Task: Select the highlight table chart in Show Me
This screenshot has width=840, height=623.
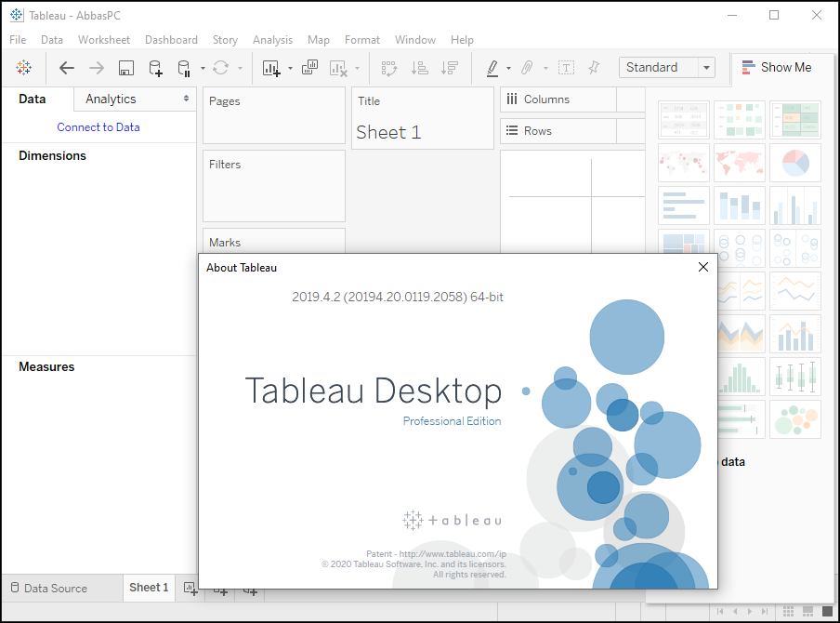Action: (795, 120)
